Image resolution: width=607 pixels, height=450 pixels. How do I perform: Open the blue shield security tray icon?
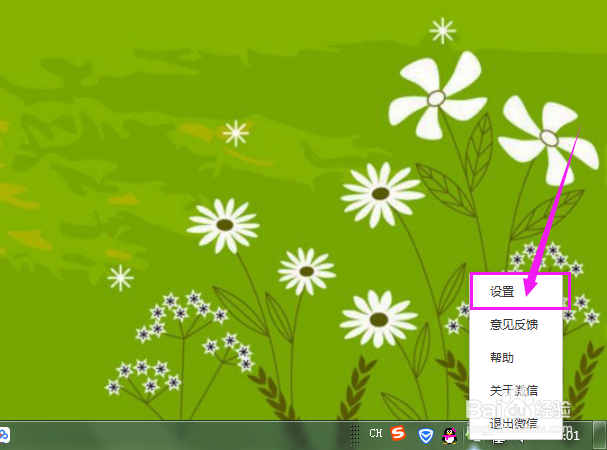(426, 436)
